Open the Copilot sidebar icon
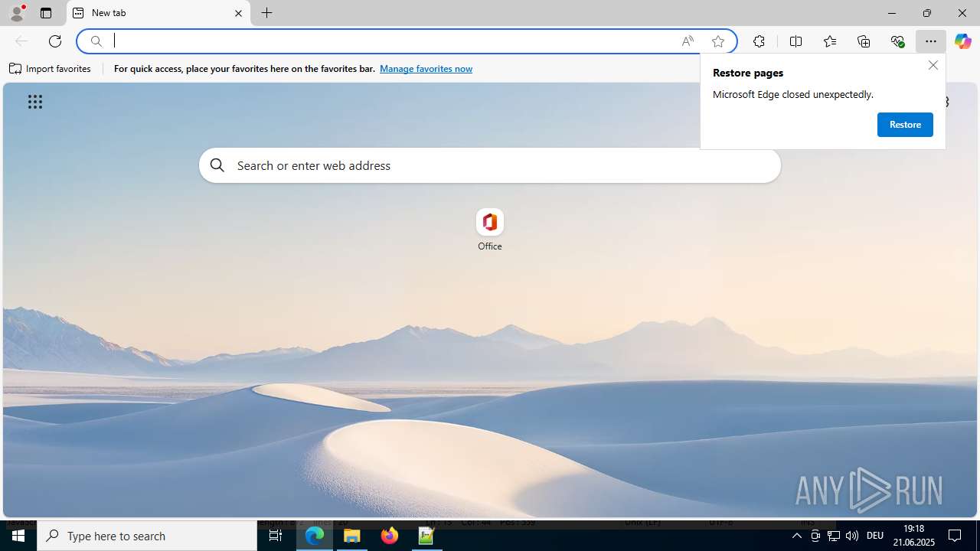Image resolution: width=980 pixels, height=551 pixels. 962,41
